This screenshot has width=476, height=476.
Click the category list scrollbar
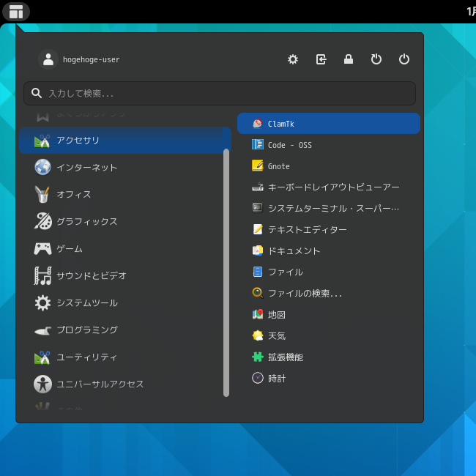tap(226, 272)
